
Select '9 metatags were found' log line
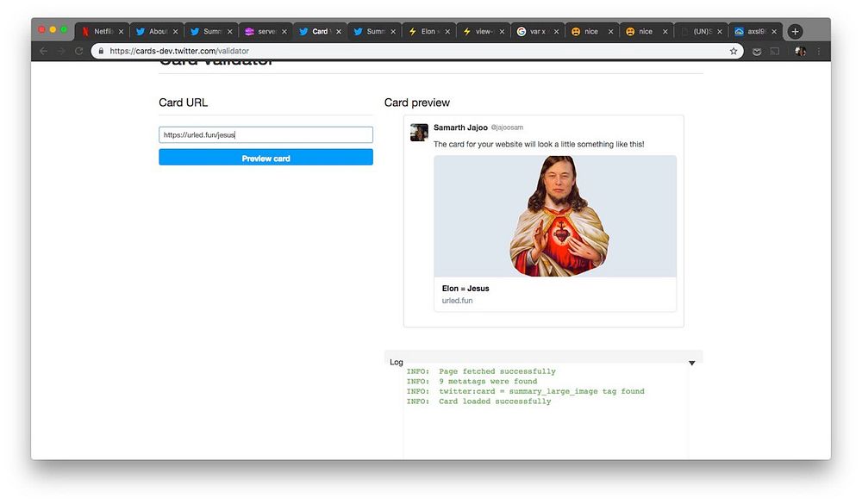tap(488, 382)
